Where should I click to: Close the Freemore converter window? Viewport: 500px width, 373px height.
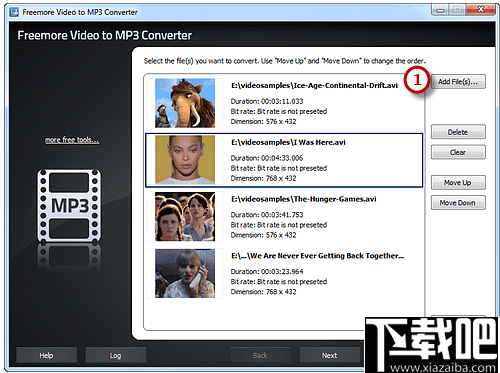480,10
